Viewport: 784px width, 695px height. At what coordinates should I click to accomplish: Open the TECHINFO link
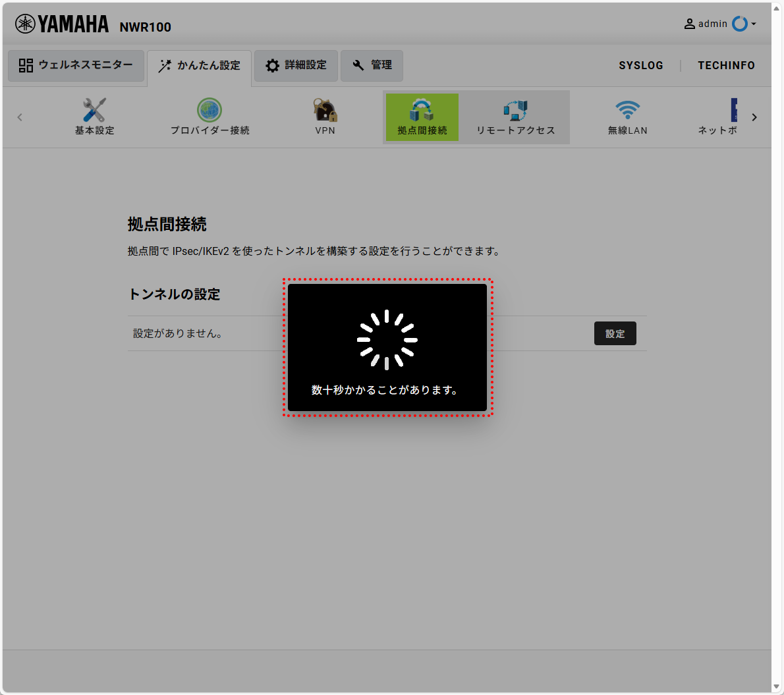tap(727, 65)
